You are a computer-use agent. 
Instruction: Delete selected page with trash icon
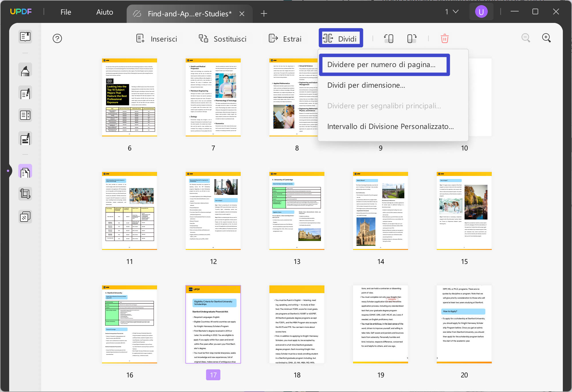pos(444,38)
